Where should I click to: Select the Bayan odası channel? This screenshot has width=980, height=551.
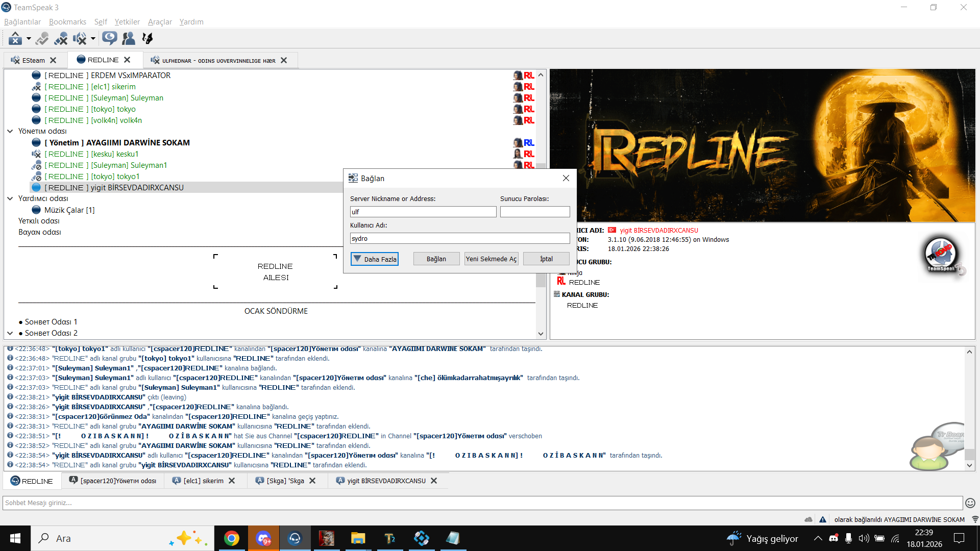pos(40,232)
